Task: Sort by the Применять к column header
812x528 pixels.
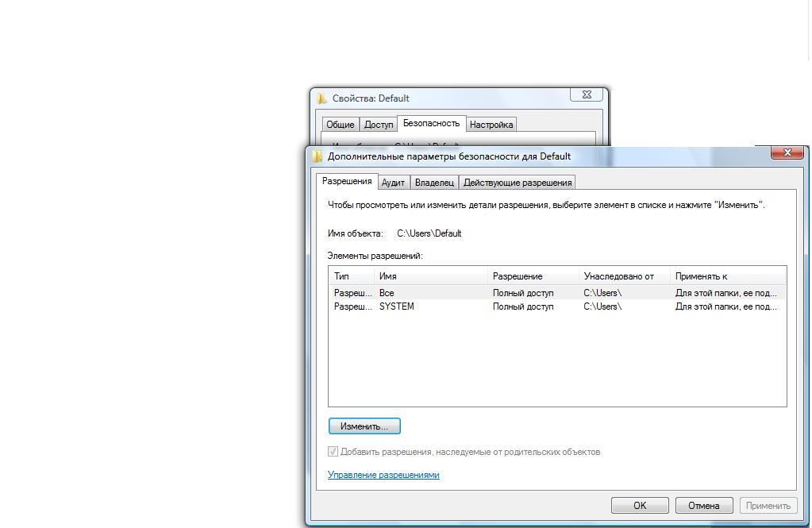Action: tap(727, 276)
